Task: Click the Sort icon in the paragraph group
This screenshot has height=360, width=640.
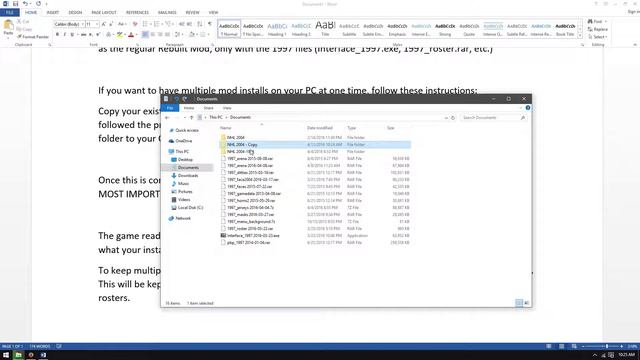Action: point(200,24)
